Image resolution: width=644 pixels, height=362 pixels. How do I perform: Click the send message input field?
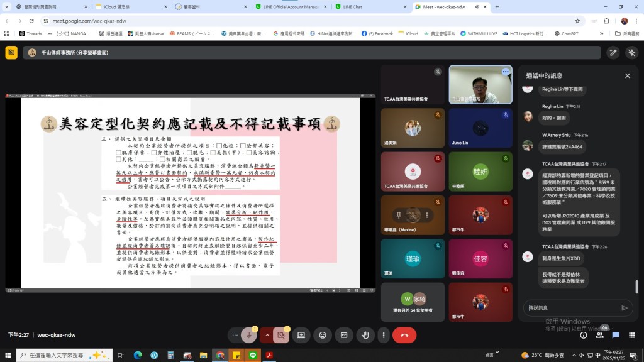pos(569,308)
